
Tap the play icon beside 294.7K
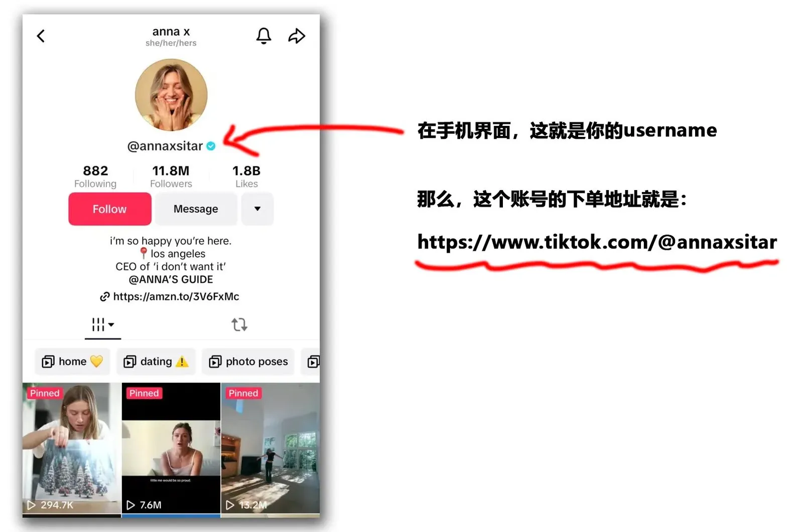point(31,505)
